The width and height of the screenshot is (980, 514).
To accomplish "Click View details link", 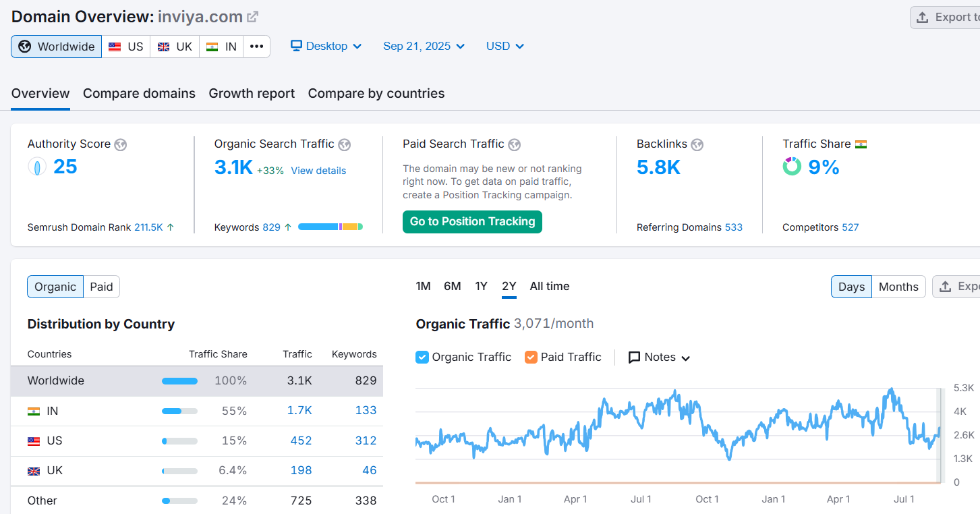I will click(318, 171).
